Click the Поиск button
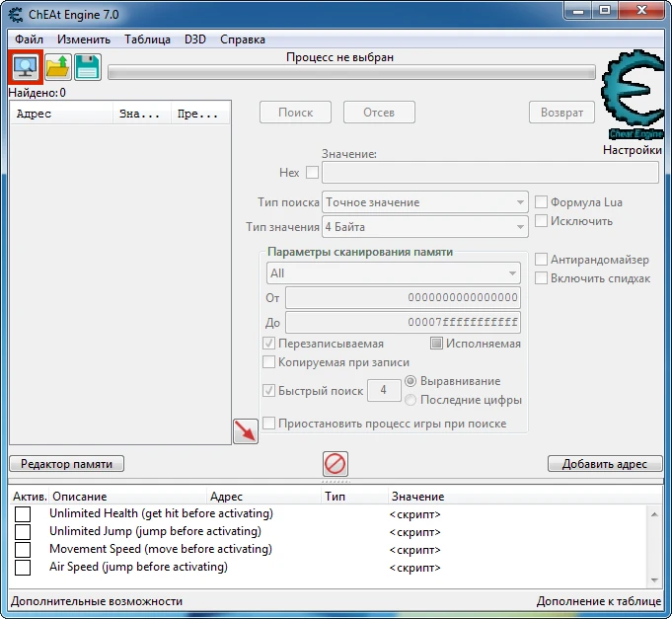This screenshot has height=619, width=672. pos(295,113)
